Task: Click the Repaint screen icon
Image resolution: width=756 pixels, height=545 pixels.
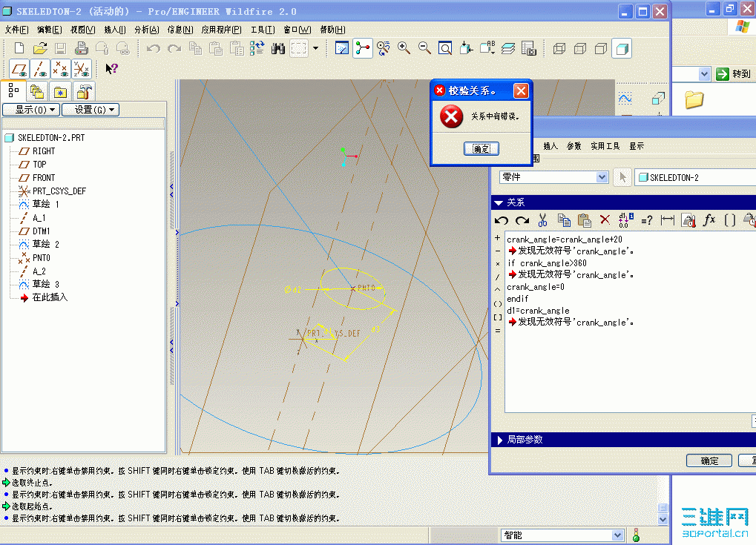Action: [342, 48]
